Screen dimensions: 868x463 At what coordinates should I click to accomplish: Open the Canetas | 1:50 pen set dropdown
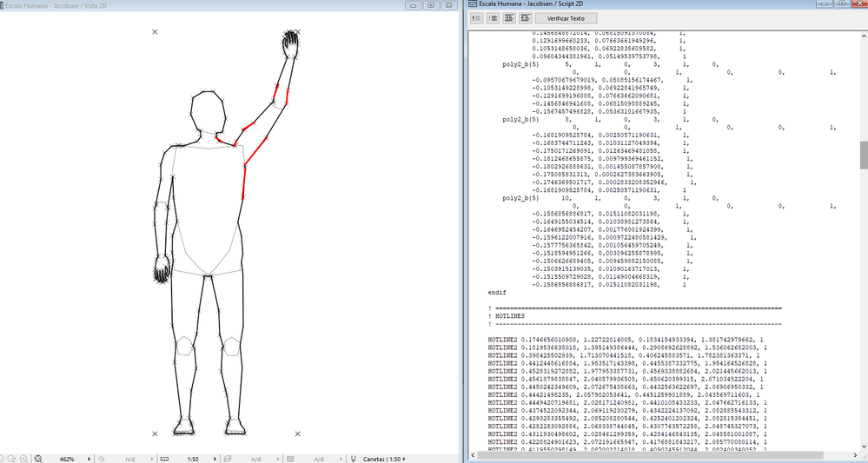404,460
